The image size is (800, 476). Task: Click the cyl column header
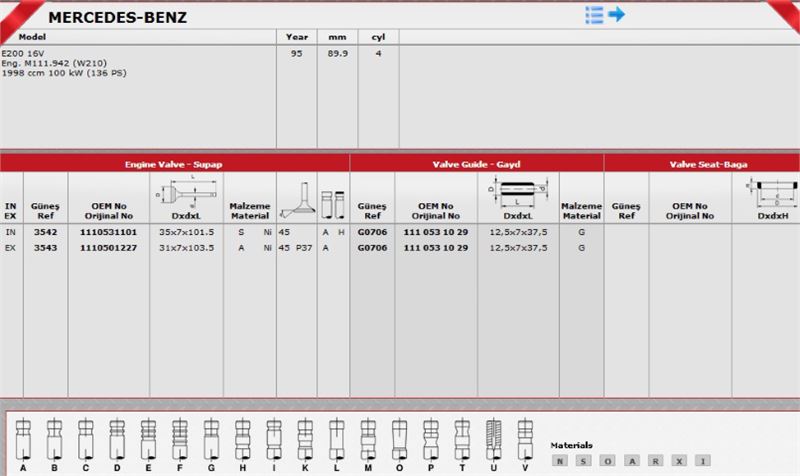(x=378, y=37)
